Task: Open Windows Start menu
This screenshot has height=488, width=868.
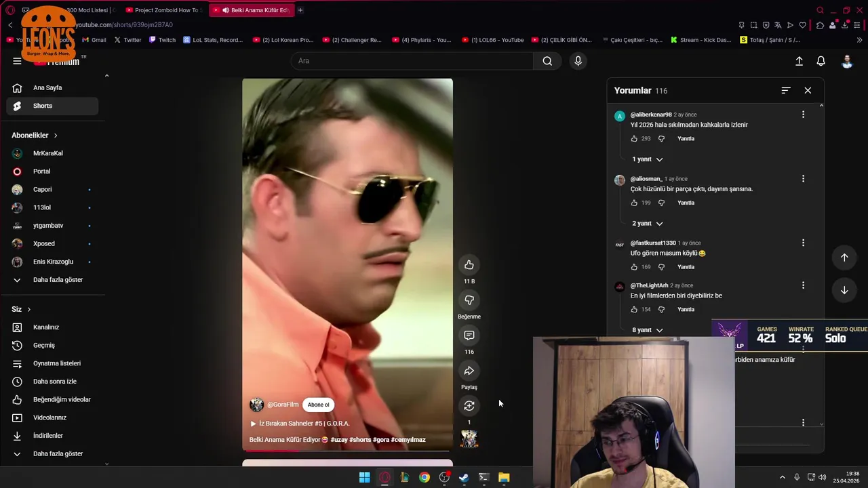Action: pyautogui.click(x=364, y=477)
